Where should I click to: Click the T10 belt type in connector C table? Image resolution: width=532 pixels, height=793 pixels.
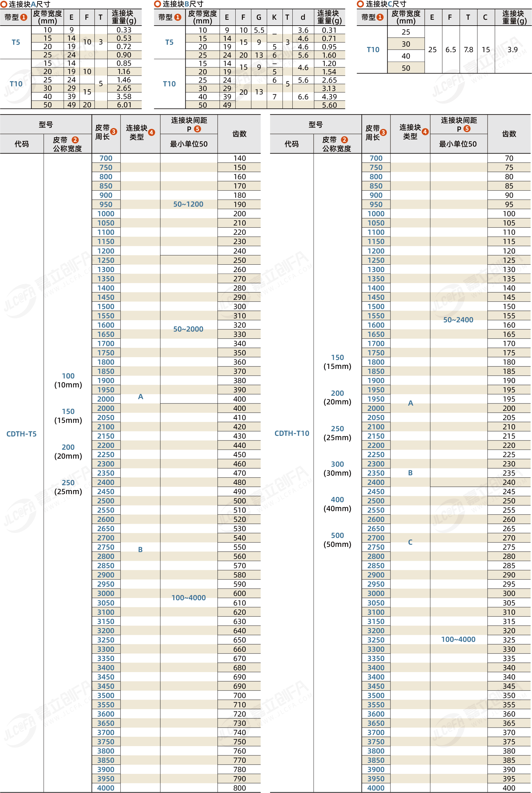[x=373, y=50]
